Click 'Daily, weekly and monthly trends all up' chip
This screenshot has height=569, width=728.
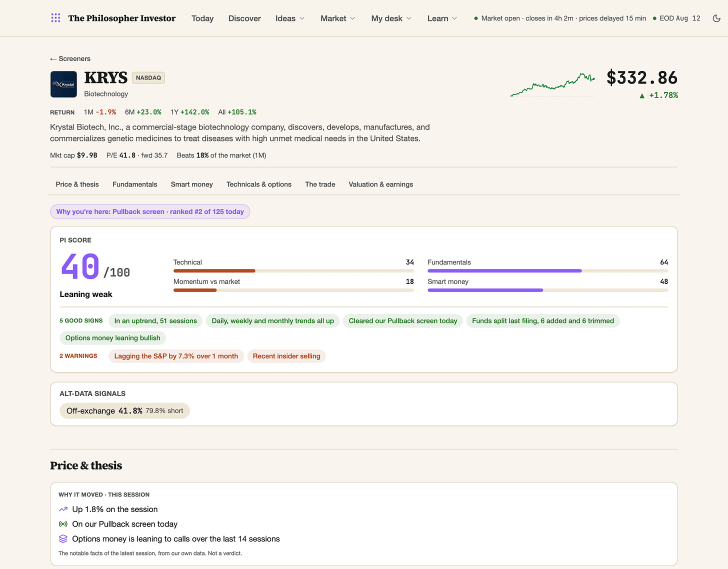click(x=273, y=321)
